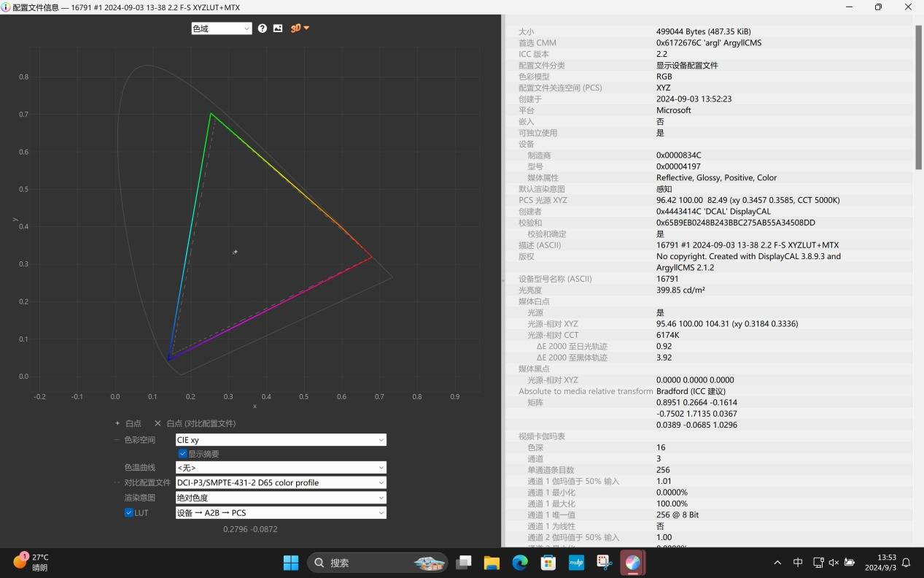Click the profile info vertical scrollbar

pyautogui.click(x=918, y=95)
